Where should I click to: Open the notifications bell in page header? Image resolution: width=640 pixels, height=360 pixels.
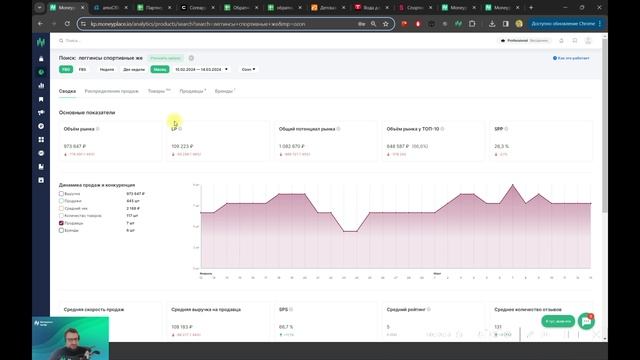pos(561,41)
